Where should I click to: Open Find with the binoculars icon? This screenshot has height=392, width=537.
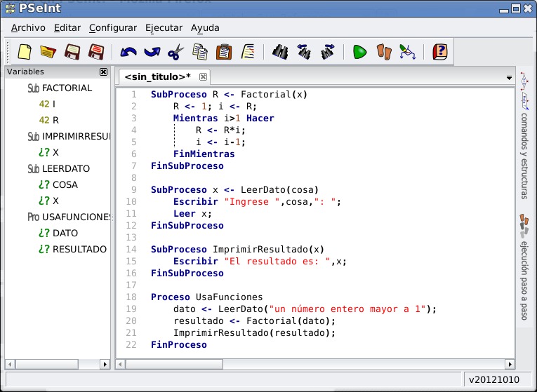tap(280, 52)
